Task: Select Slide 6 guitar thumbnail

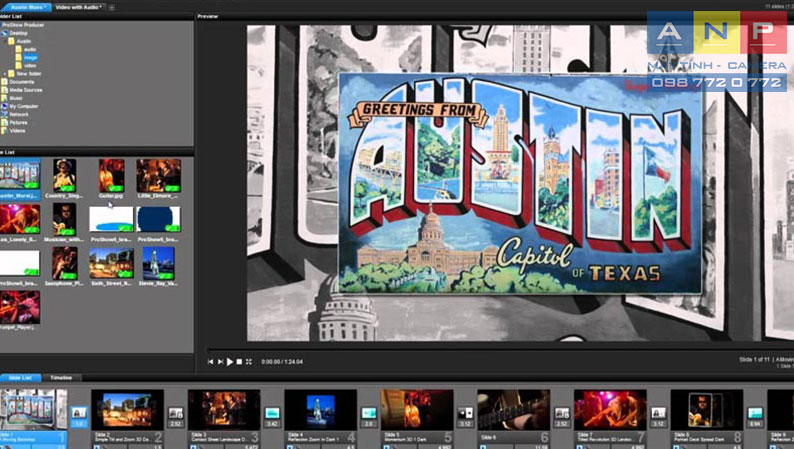Action: pos(513,410)
